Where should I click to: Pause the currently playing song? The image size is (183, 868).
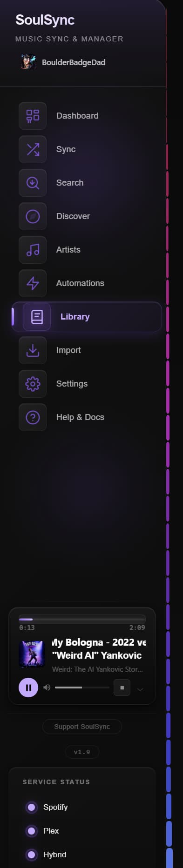[28, 688]
